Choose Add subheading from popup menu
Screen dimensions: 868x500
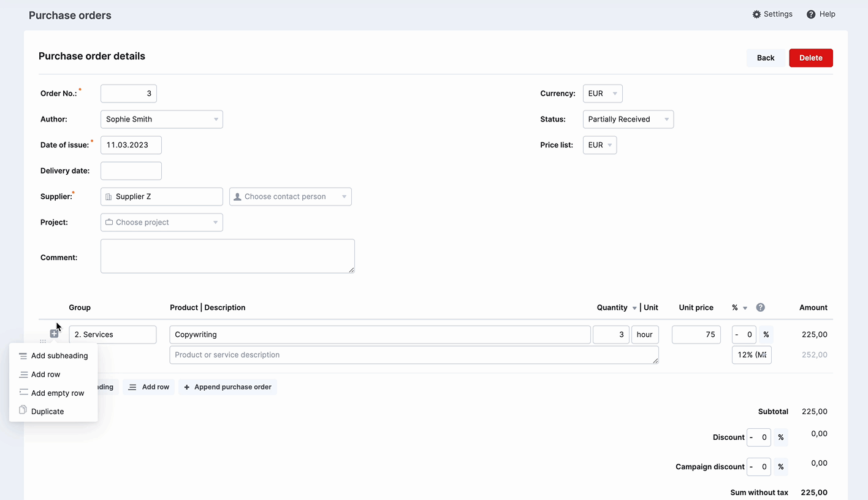(x=53, y=356)
